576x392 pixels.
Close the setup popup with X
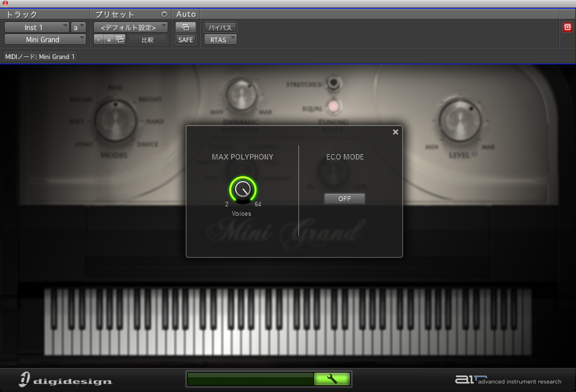[395, 132]
